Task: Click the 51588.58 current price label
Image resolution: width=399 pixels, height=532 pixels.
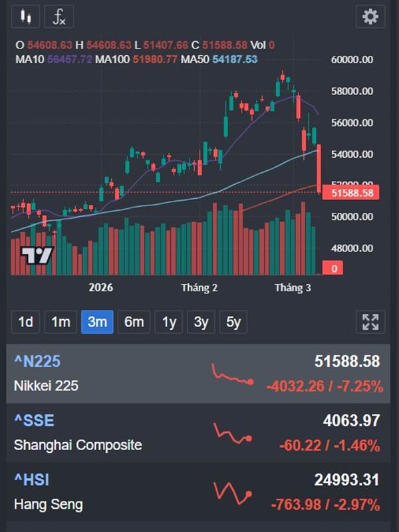Action: (x=352, y=193)
